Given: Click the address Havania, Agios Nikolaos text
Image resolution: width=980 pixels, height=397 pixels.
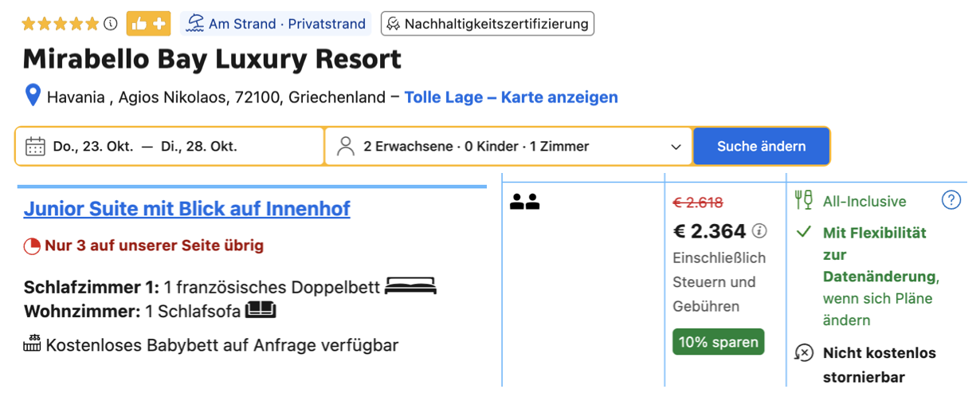Looking at the screenshot, I should click(216, 97).
